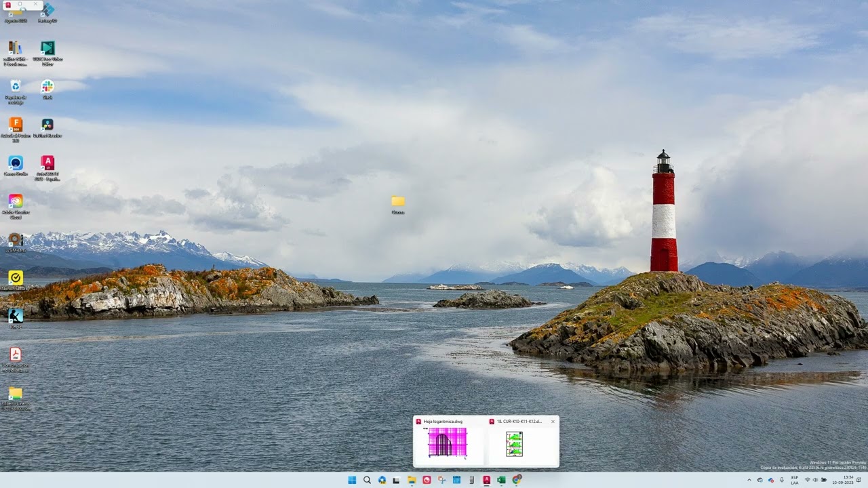Select the Camo Studio desktop shortcut
Image resolution: width=868 pixels, height=488 pixels.
click(x=15, y=166)
